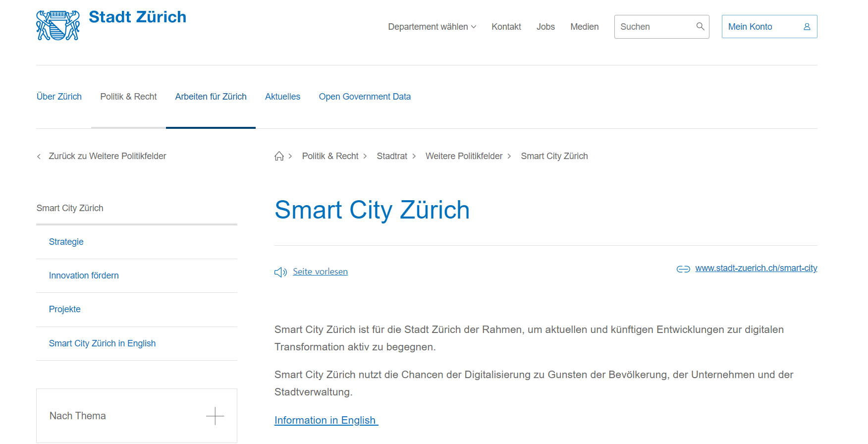Click the home icon in the breadcrumb
Image resolution: width=868 pixels, height=444 pixels.
(279, 156)
